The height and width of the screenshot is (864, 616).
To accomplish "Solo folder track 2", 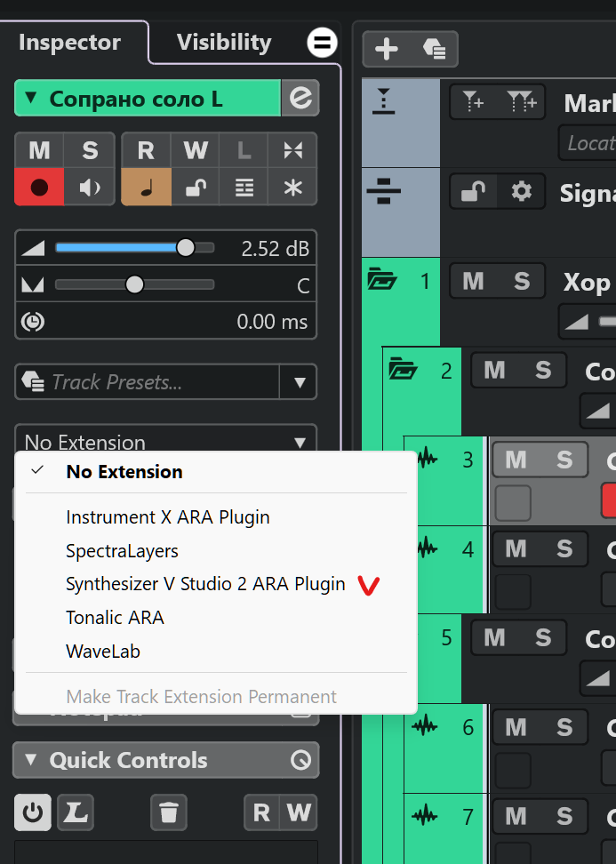I will coord(543,371).
